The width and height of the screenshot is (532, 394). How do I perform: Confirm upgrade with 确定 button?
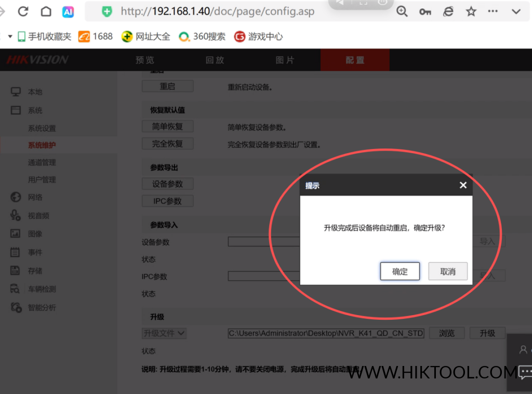[x=400, y=271]
